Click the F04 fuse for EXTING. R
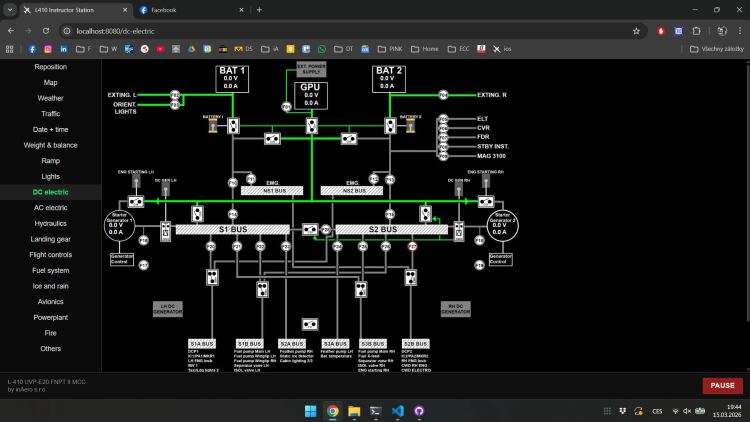This screenshot has width=750, height=422. [x=443, y=95]
